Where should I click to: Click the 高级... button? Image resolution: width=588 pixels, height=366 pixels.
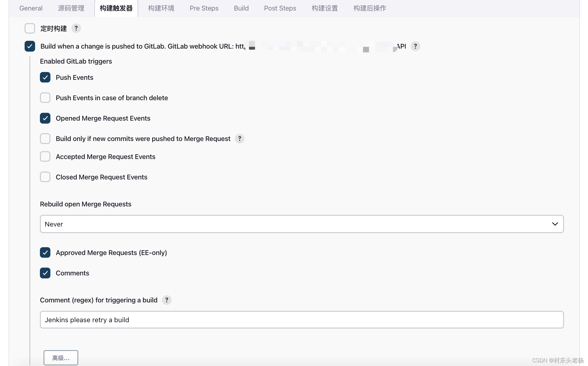tap(61, 358)
